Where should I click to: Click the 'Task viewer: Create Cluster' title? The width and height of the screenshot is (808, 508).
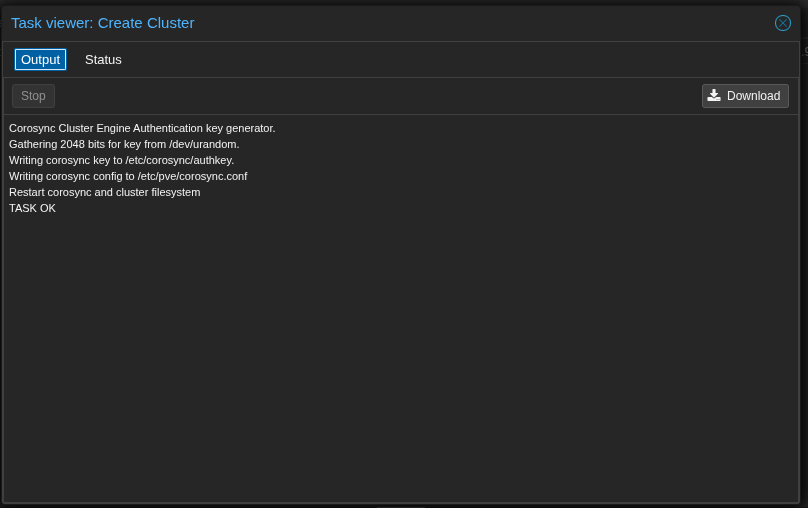click(x=103, y=23)
